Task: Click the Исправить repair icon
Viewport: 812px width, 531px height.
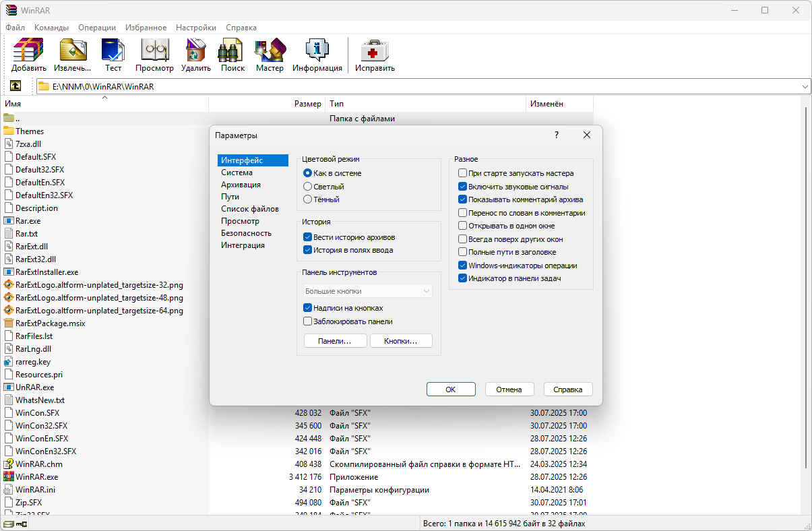Action: point(375,50)
